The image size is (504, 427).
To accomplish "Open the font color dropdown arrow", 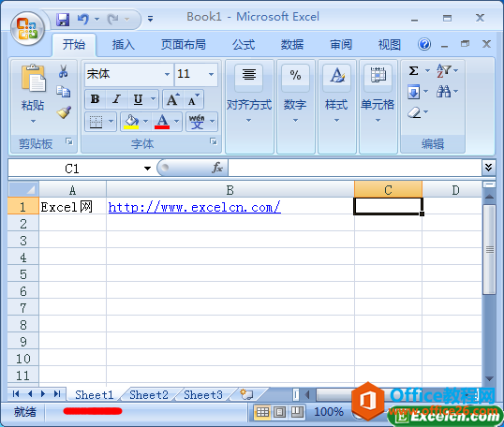I will 177,122.
